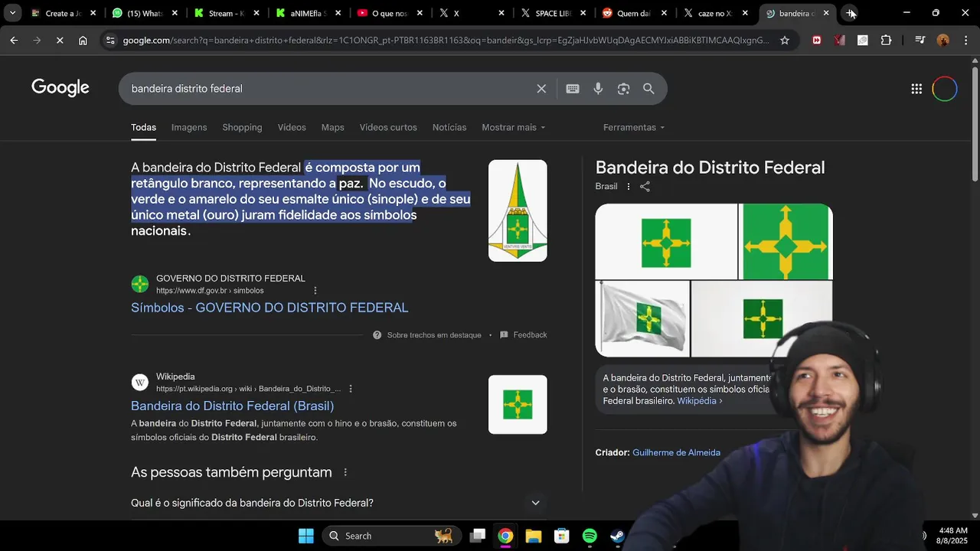
Task: Open File Explorer from the taskbar
Action: 534,536
